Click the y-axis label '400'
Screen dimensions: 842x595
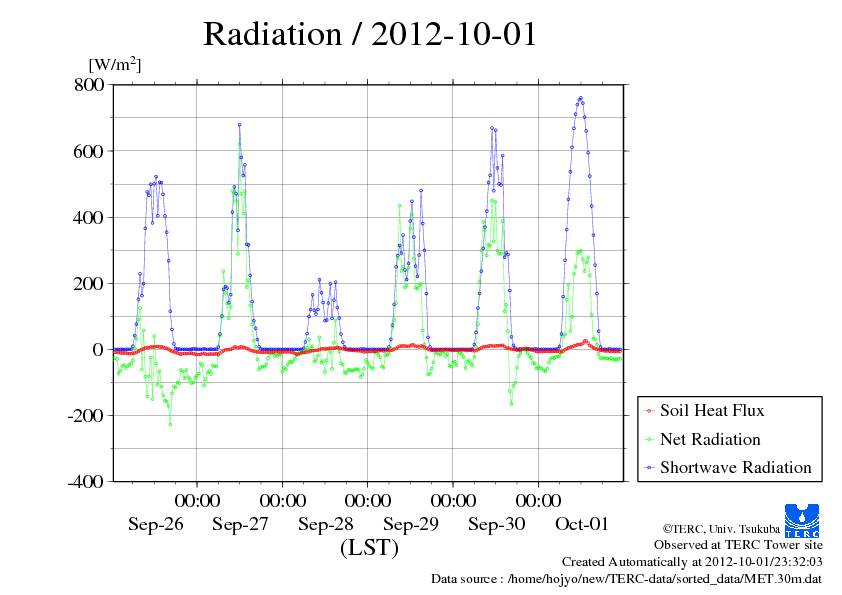89,217
